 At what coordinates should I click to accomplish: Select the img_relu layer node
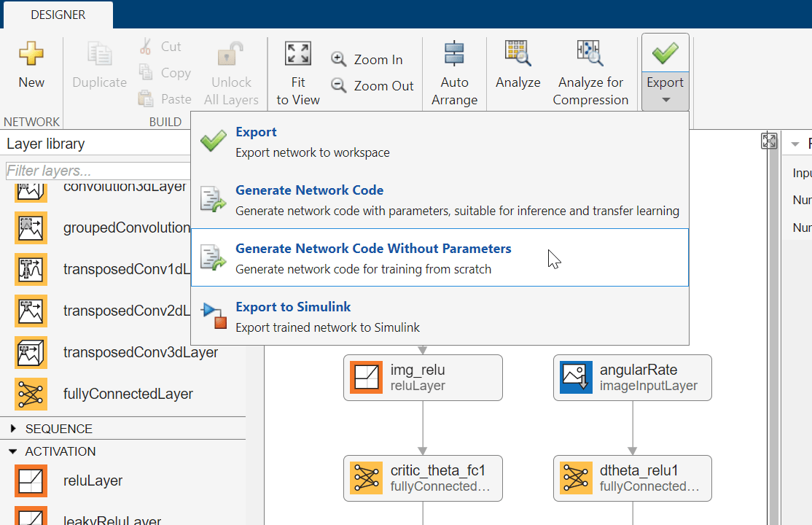(423, 378)
